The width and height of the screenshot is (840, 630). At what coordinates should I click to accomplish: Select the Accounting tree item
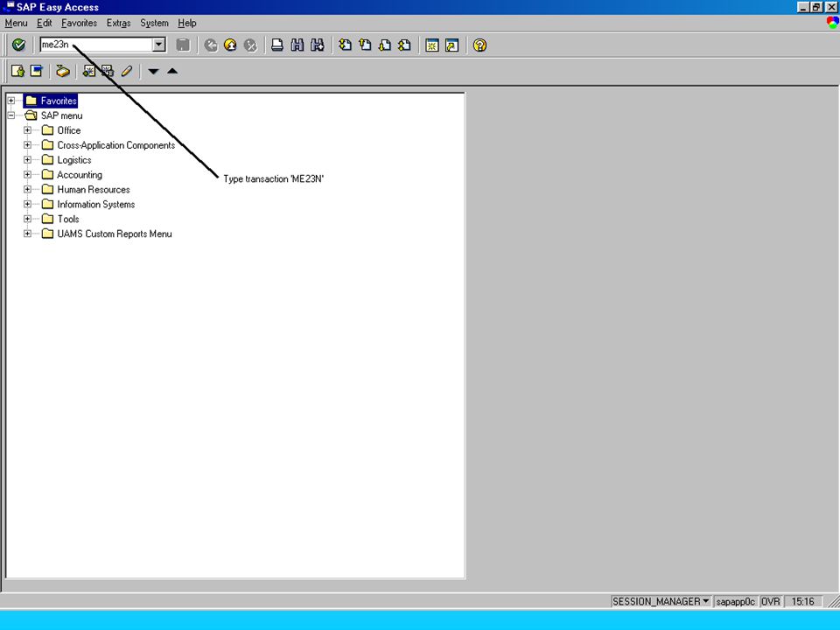coord(80,175)
